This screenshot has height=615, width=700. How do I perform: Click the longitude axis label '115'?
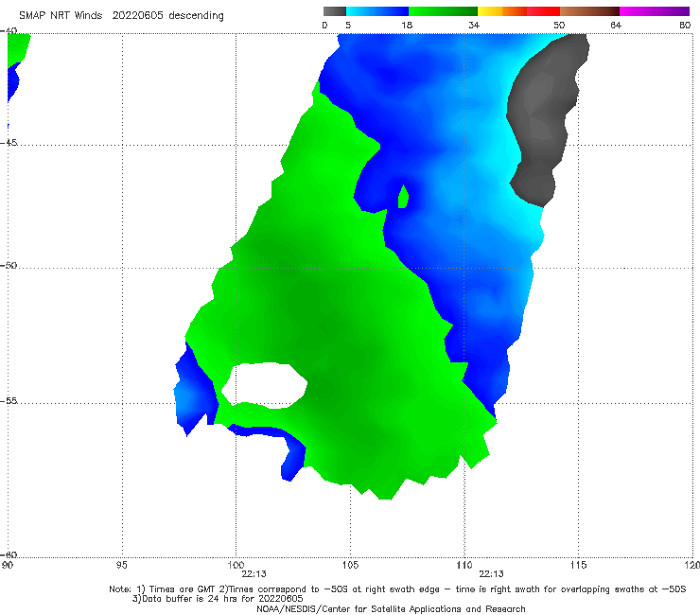[x=578, y=565]
